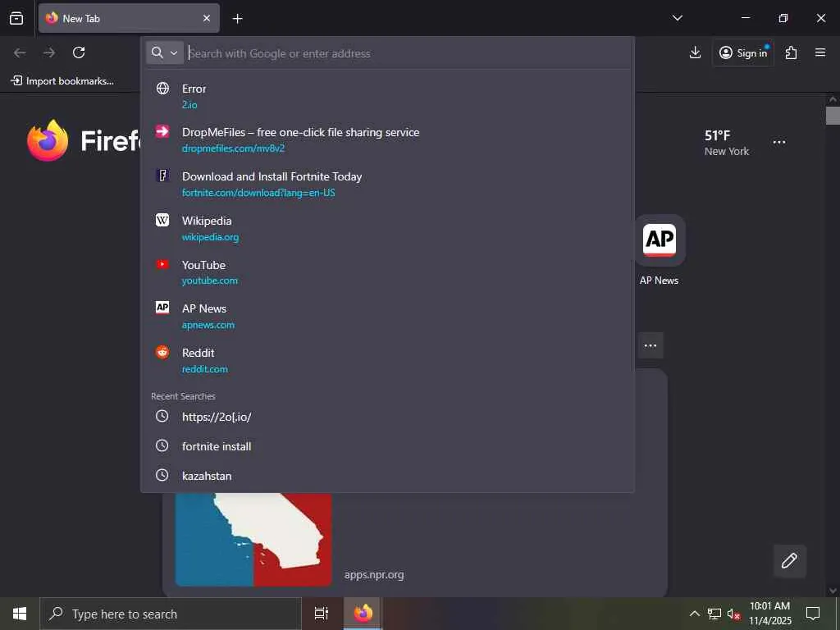Screen dimensions: 840x630
Task: Select the Reddit suggestion
Action: (387, 360)
